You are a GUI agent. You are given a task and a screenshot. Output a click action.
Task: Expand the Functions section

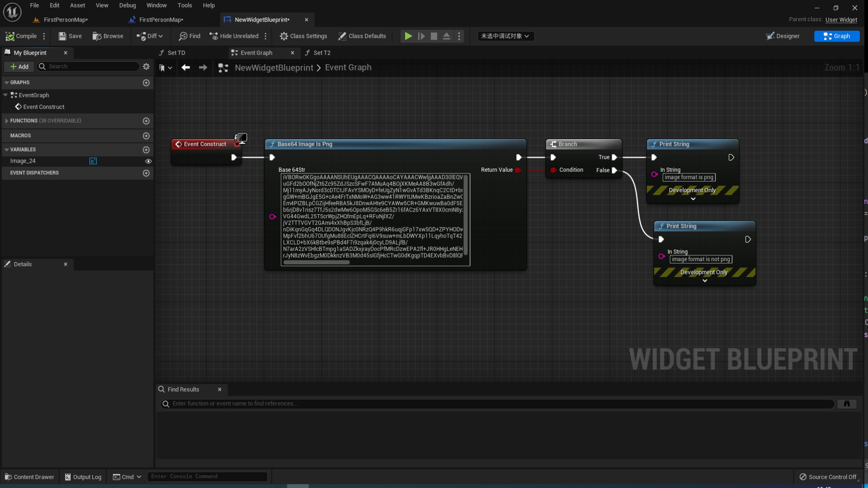click(x=6, y=121)
